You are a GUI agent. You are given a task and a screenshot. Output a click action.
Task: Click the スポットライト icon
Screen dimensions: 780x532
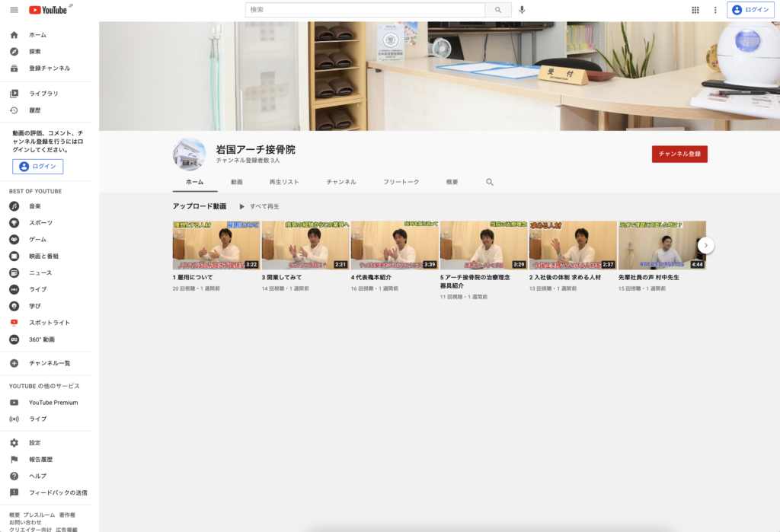click(14, 323)
